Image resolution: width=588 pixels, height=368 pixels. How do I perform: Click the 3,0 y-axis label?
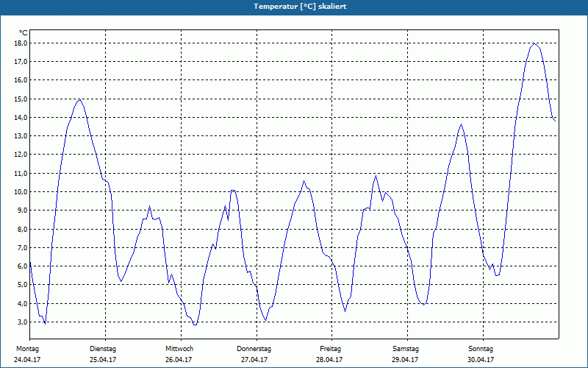(22, 322)
